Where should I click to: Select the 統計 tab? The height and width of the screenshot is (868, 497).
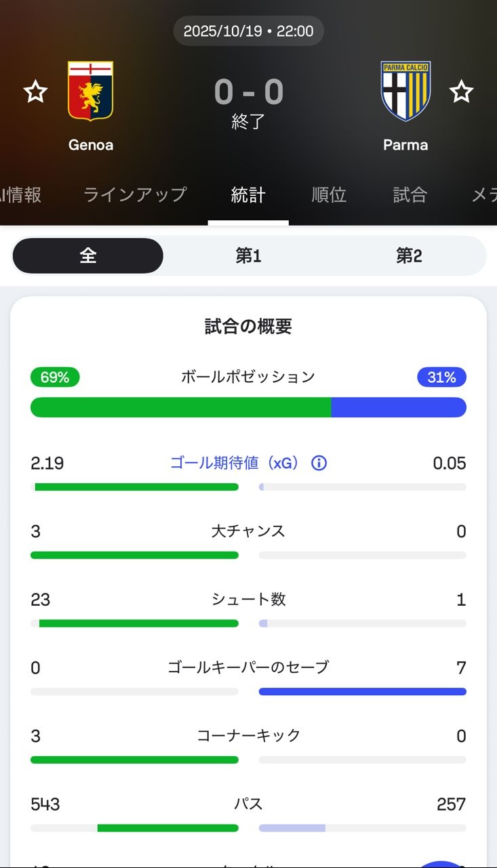point(248,195)
